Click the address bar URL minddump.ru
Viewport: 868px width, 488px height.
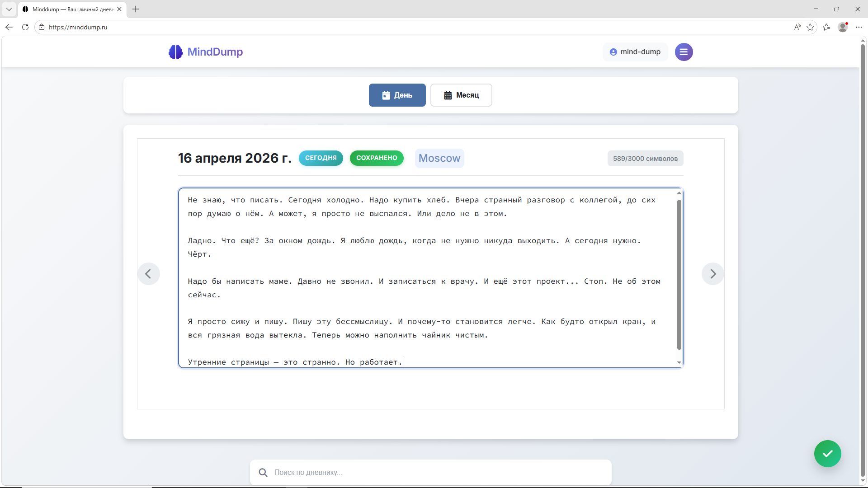point(78,27)
